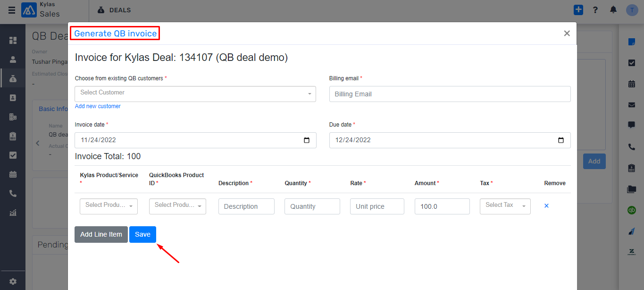Open Kylas Product/Service dropdown

pos(109,206)
